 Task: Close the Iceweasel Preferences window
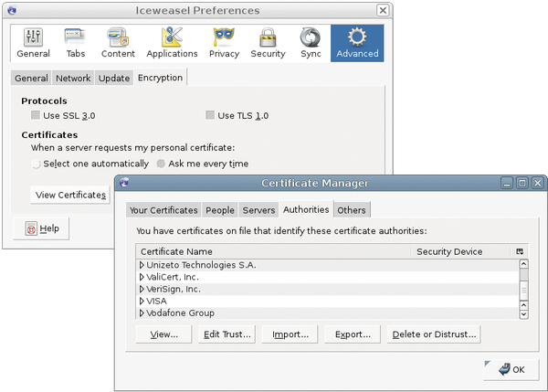pos(383,10)
